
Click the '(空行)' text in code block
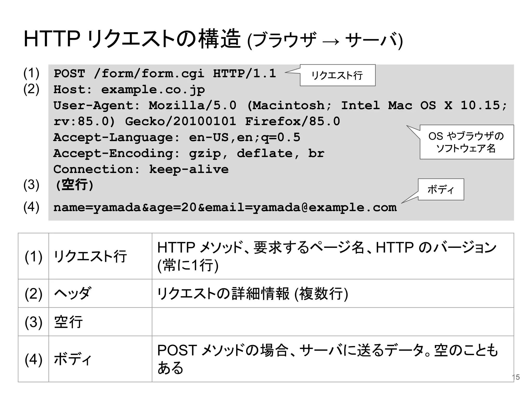click(75, 185)
